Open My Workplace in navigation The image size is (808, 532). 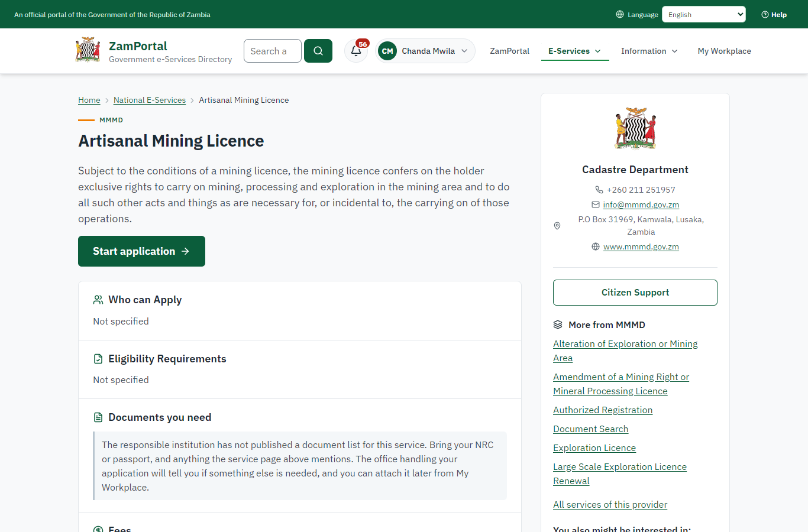[724, 51]
